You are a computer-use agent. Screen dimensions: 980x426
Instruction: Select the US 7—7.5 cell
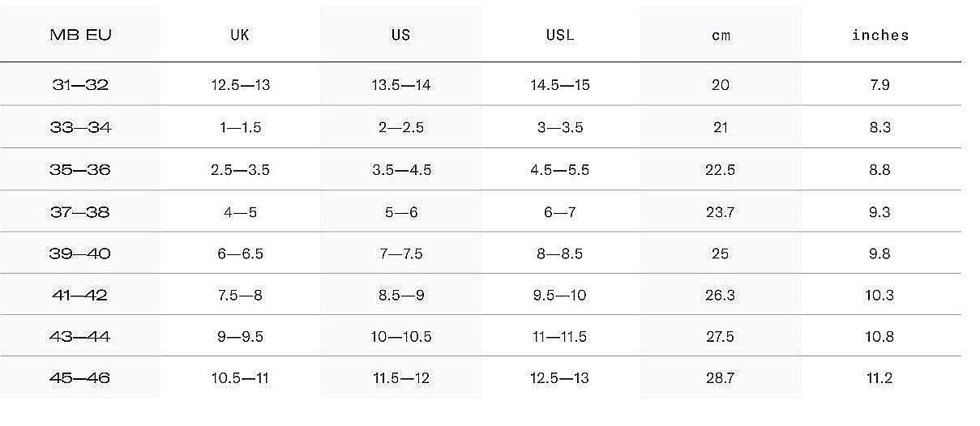400,253
